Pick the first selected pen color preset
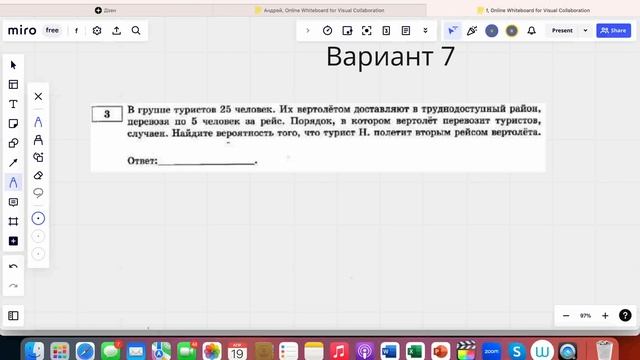Screen dimensions: 640x360 pos(38,218)
